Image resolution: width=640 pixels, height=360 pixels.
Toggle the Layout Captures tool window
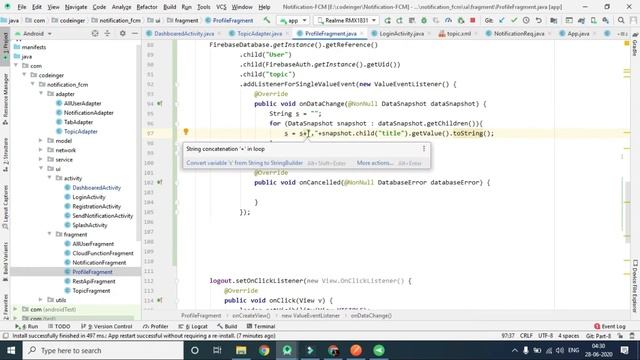[x=5, y=208]
